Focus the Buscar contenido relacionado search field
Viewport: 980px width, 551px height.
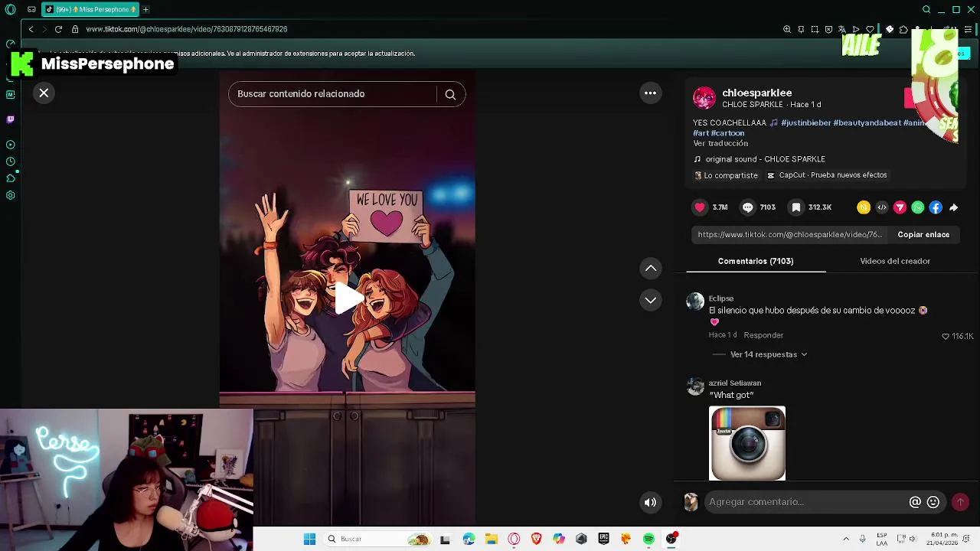click(333, 94)
